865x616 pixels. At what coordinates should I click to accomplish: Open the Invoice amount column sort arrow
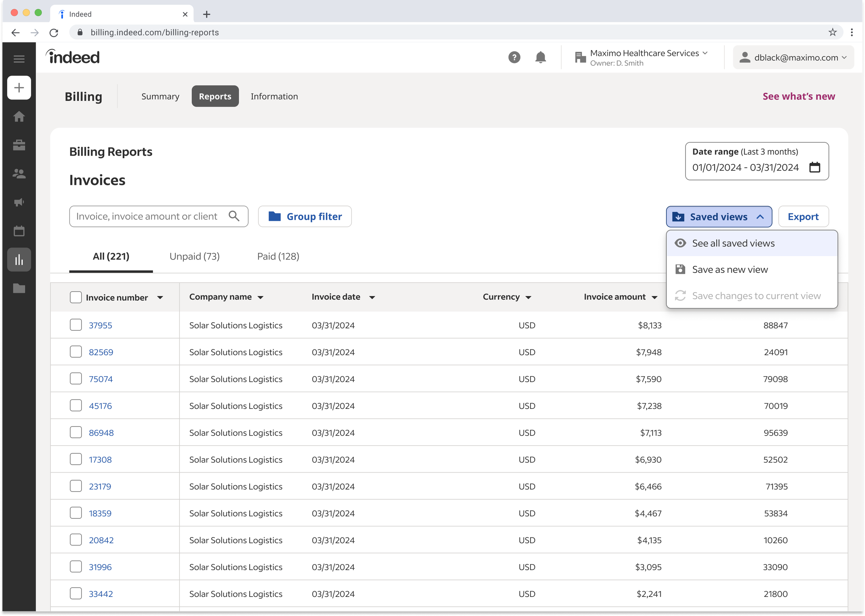[x=655, y=298]
